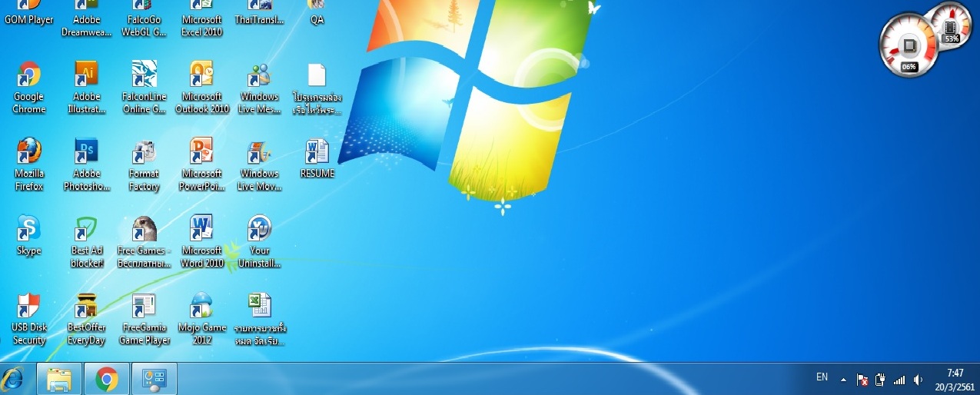Select the BestOffer EveryDay icon
The image size is (980, 395).
(x=86, y=305)
